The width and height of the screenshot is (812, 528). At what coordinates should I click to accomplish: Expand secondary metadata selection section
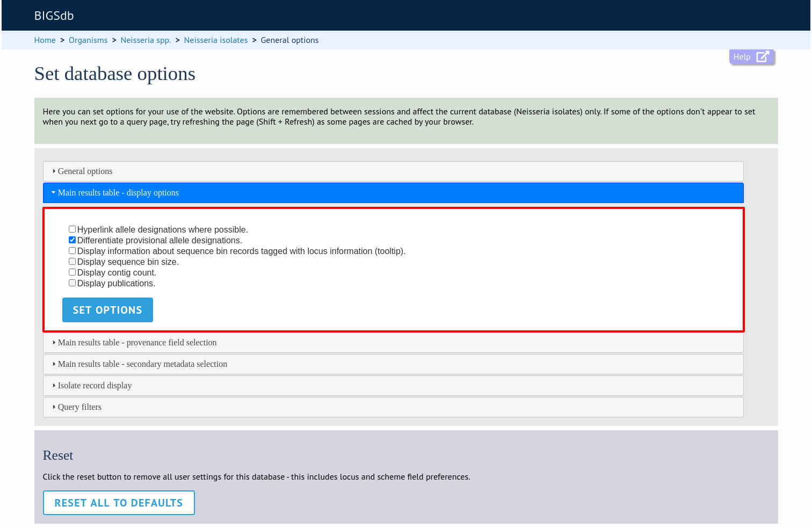393,364
